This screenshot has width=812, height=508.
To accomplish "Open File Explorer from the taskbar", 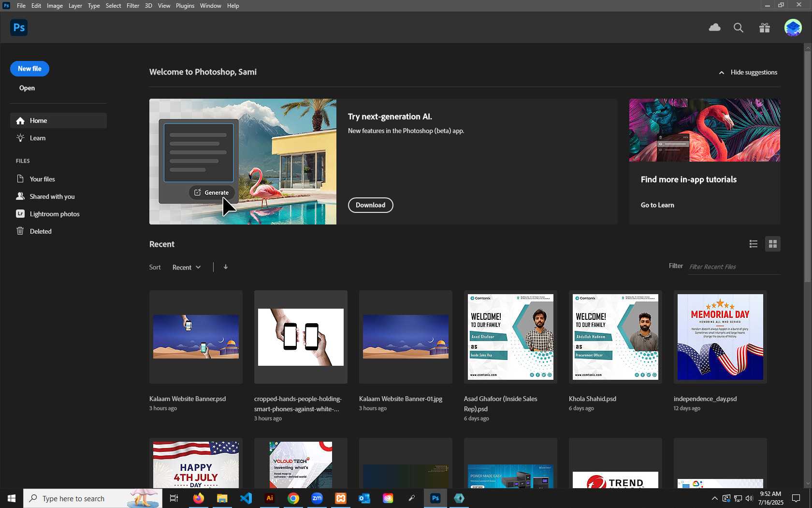I will [x=222, y=498].
